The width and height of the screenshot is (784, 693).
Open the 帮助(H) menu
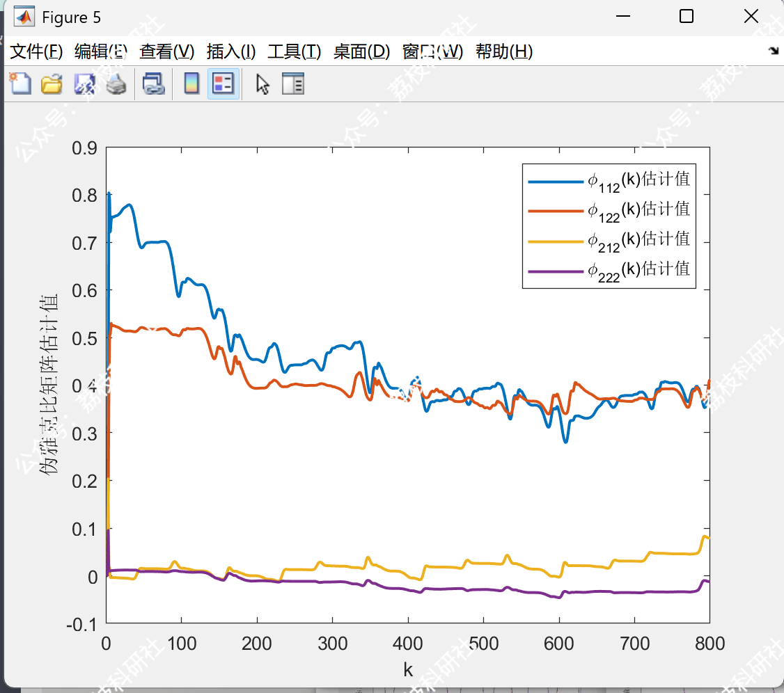click(x=504, y=51)
